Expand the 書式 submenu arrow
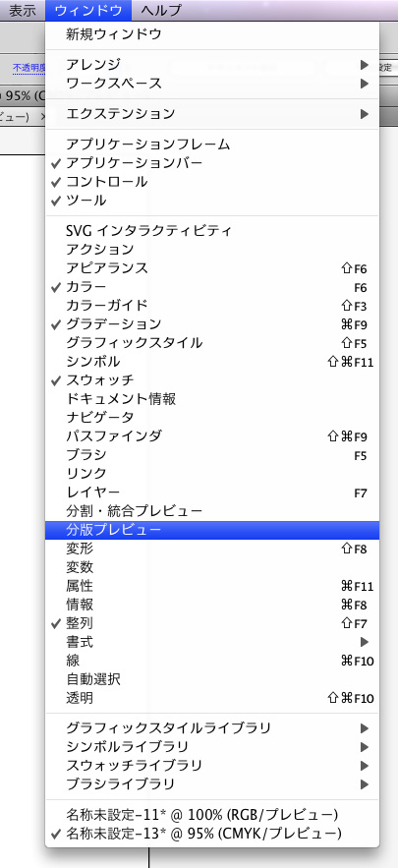Screen dimensions: 398x868 [x=365, y=642]
